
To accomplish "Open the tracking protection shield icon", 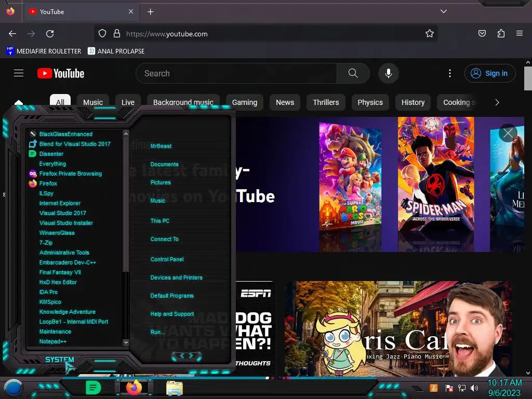I will pos(102,34).
